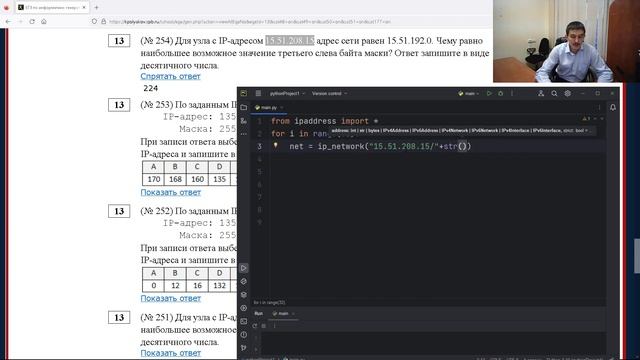Rerun main in Run panel

tap(255, 326)
